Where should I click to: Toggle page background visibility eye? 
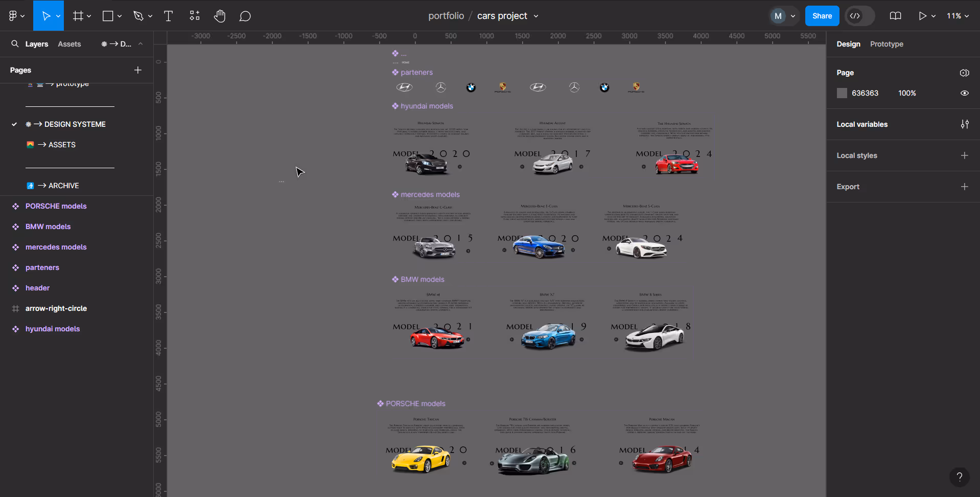964,93
